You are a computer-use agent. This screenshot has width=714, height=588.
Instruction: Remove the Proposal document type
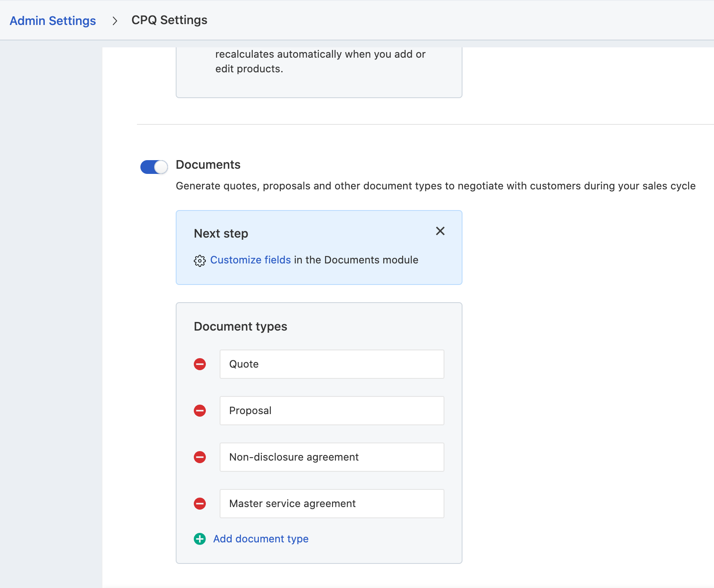(200, 411)
